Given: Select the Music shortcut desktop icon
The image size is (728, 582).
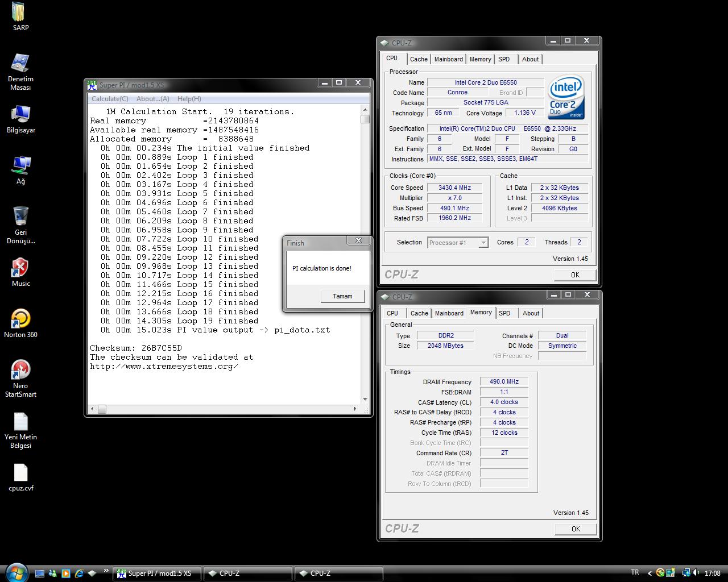Looking at the screenshot, I should point(20,272).
